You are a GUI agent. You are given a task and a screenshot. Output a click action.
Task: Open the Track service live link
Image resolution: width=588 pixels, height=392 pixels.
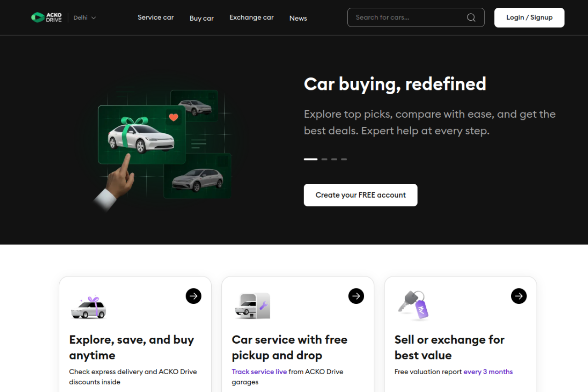point(259,371)
